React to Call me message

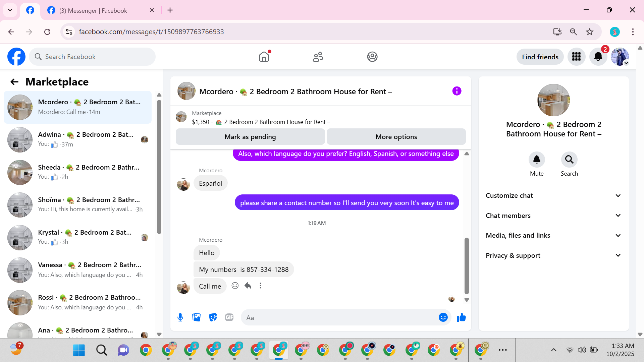235,286
